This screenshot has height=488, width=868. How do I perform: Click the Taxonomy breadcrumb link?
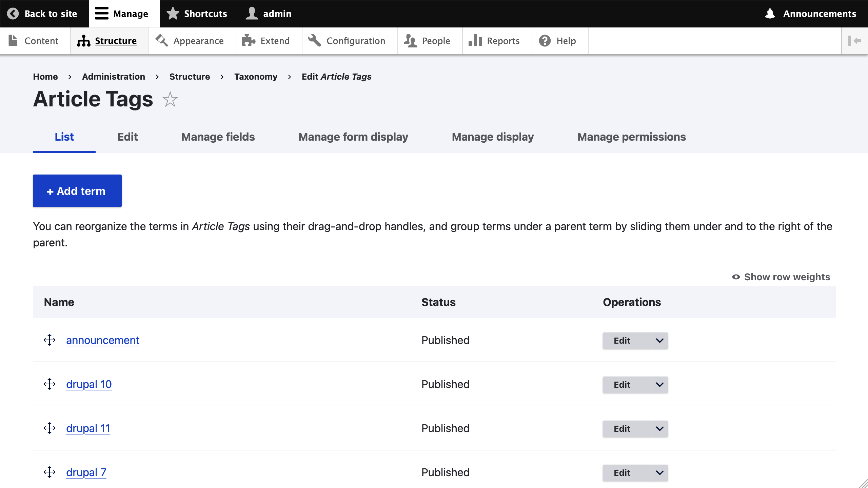click(256, 77)
